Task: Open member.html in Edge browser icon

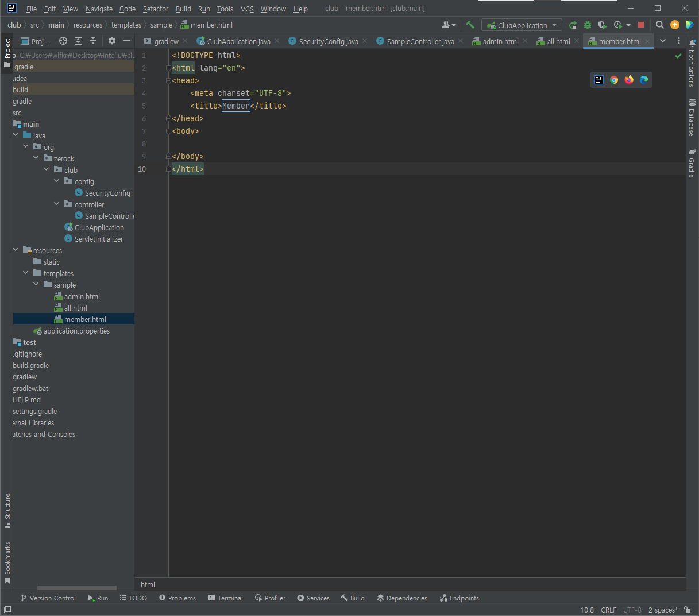Action: tap(644, 80)
